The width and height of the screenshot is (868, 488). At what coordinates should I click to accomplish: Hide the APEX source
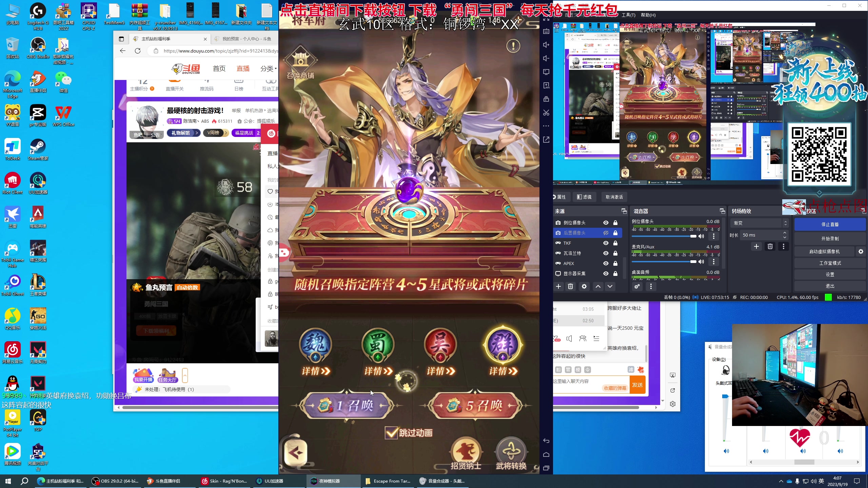point(606,263)
